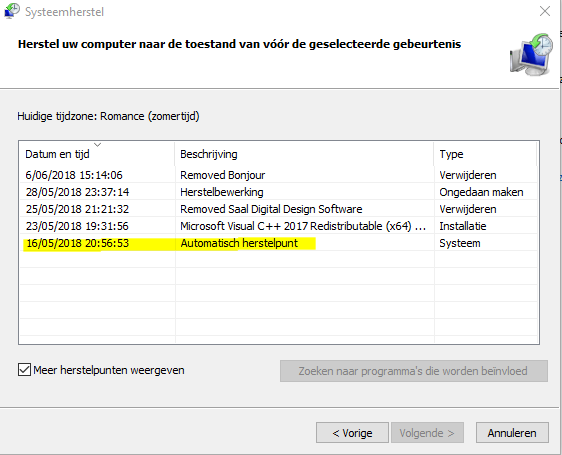
Task: Click the computer restore clock graphic
Action: pos(532,54)
